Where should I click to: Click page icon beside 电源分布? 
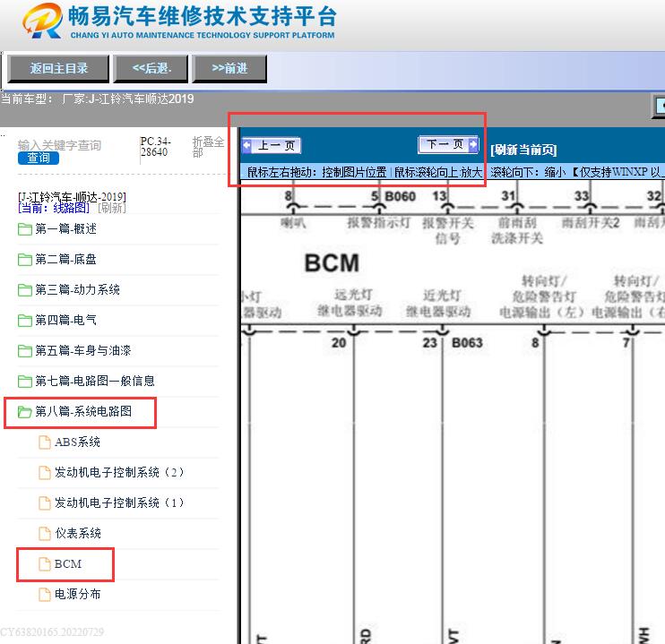point(45,595)
